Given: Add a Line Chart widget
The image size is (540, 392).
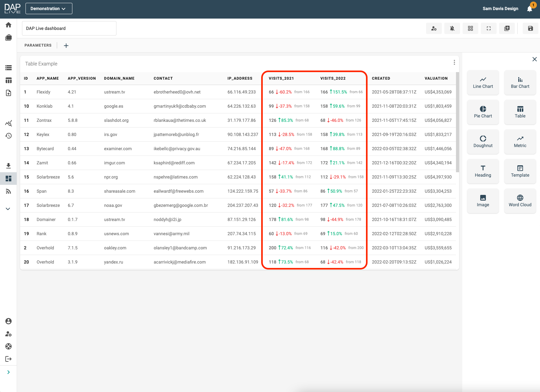Looking at the screenshot, I should (x=483, y=82).
